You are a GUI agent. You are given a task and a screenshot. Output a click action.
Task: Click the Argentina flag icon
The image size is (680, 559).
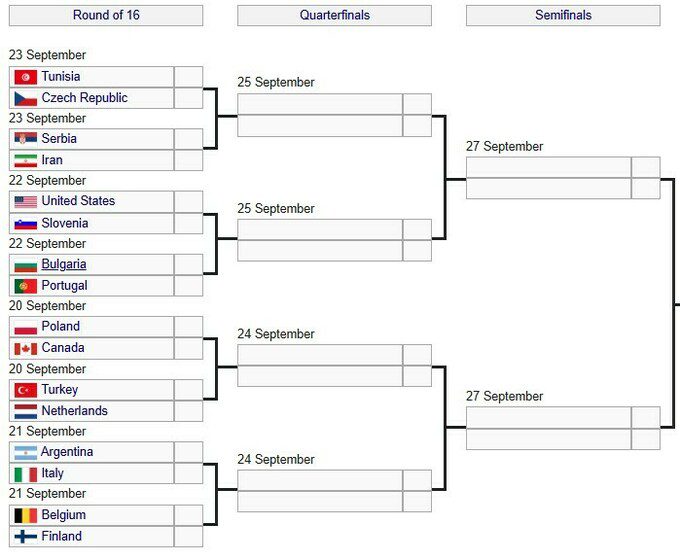tap(26, 453)
